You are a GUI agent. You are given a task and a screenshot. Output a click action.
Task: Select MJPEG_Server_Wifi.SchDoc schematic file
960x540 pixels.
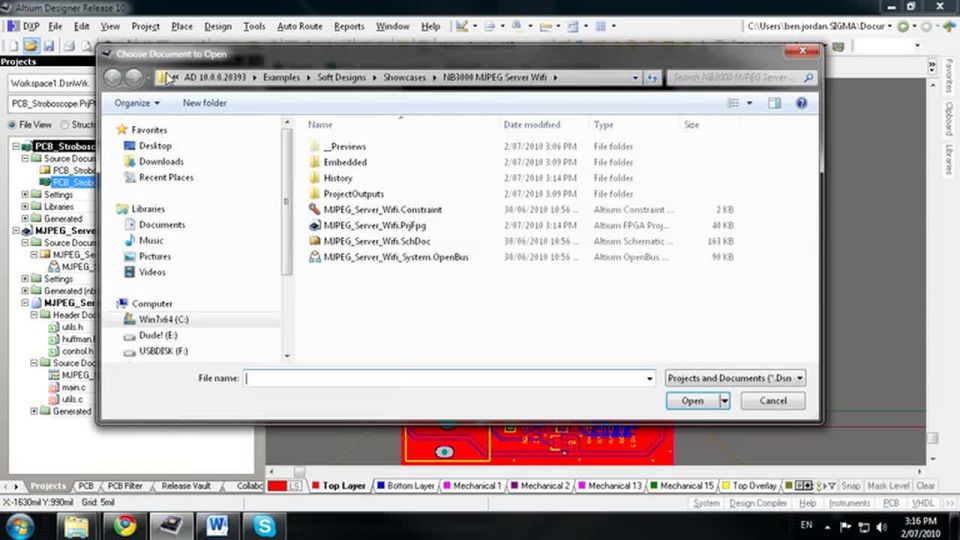click(x=377, y=241)
